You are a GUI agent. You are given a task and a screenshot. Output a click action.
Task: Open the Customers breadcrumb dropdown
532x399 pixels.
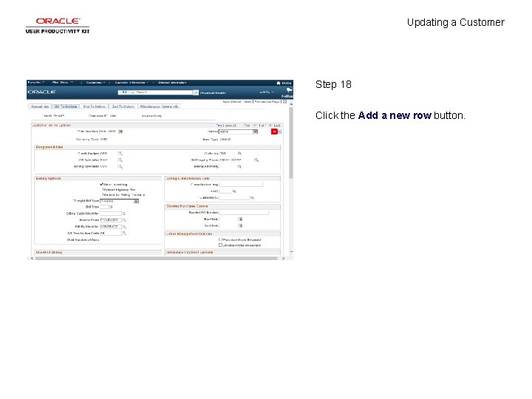(x=95, y=83)
